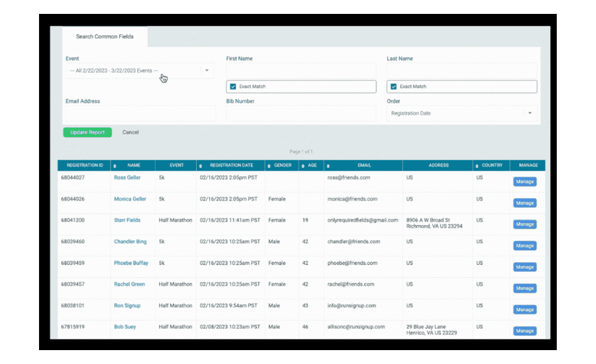596x364 pixels.
Task: Click Manage for Ross Geller
Action: tap(525, 181)
